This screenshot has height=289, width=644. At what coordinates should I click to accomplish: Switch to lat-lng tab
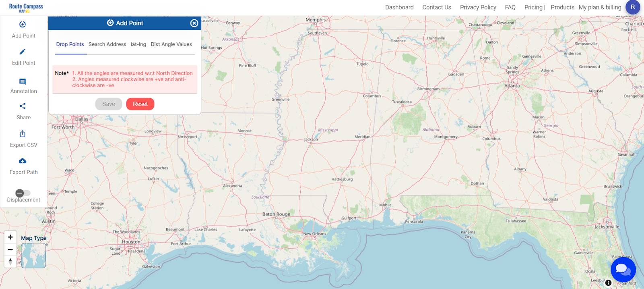pyautogui.click(x=138, y=44)
